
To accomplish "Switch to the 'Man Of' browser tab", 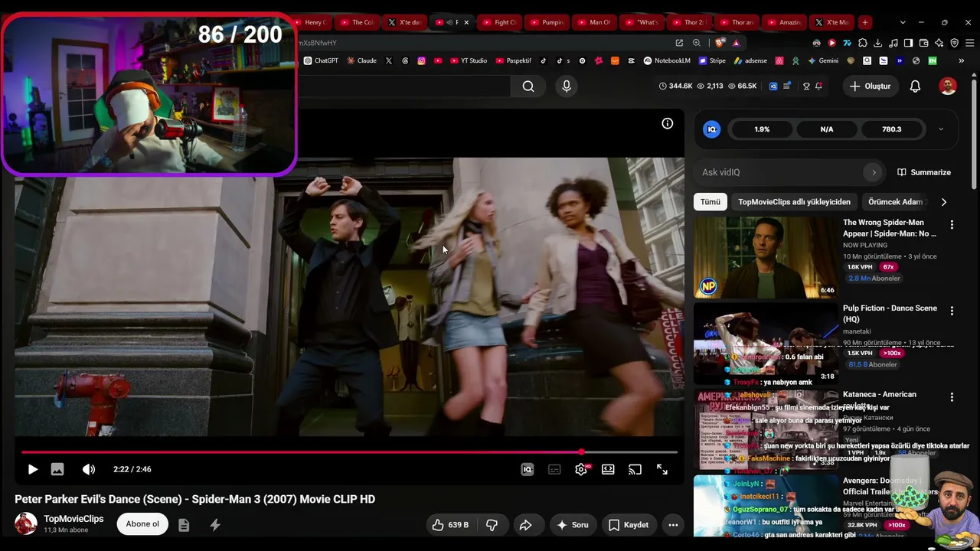I will (x=594, y=22).
